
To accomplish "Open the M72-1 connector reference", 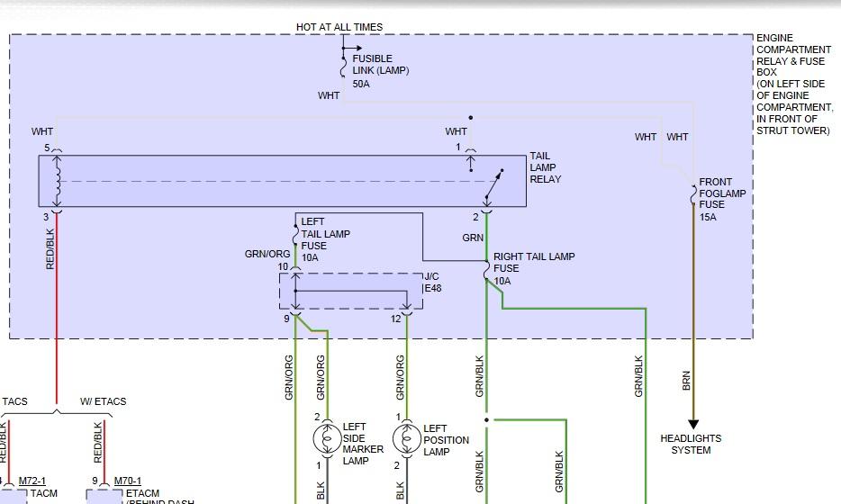I will (32, 481).
